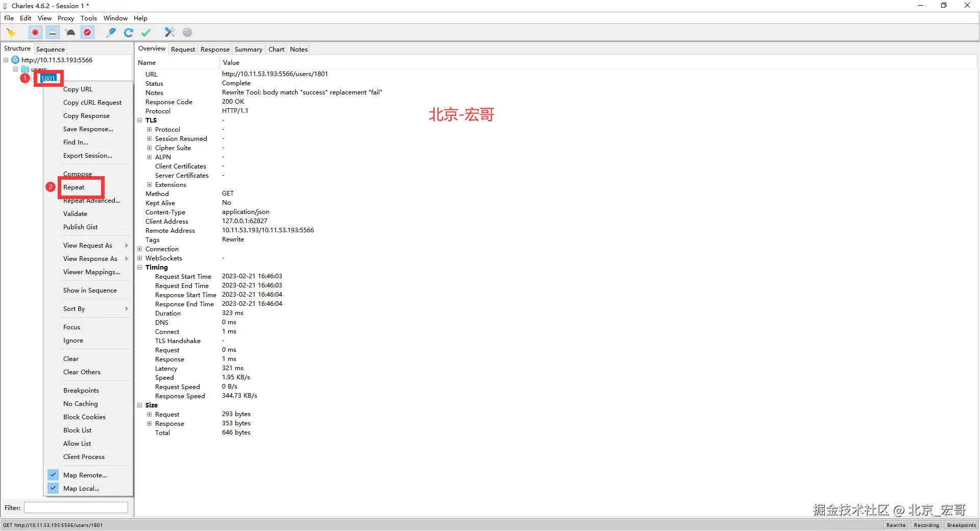
Task: Choose Copy URL from context menu
Action: coord(78,89)
